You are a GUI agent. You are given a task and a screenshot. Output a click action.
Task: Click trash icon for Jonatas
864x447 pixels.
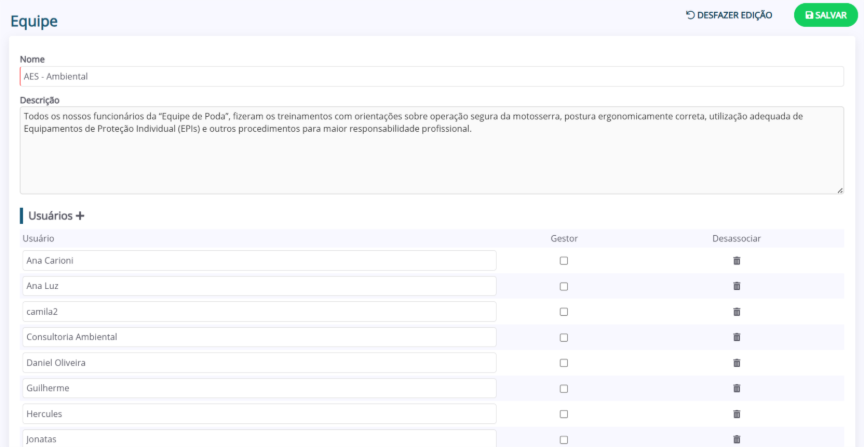[737, 439]
